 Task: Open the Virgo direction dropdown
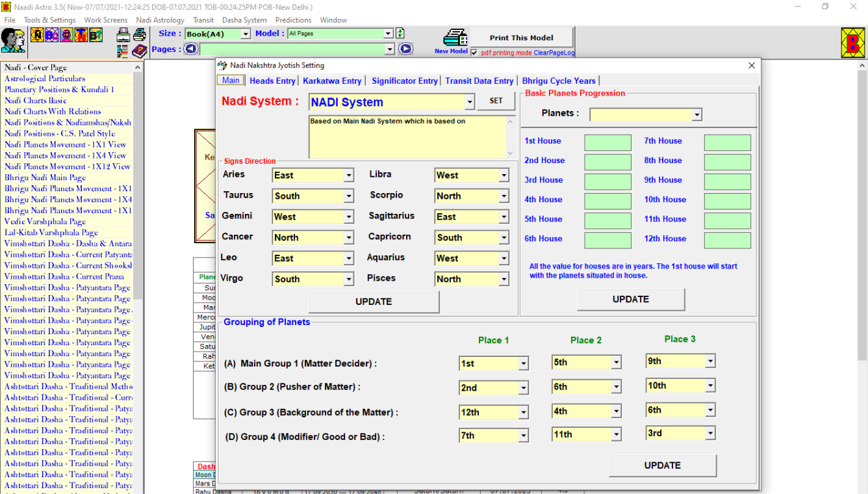(x=349, y=279)
